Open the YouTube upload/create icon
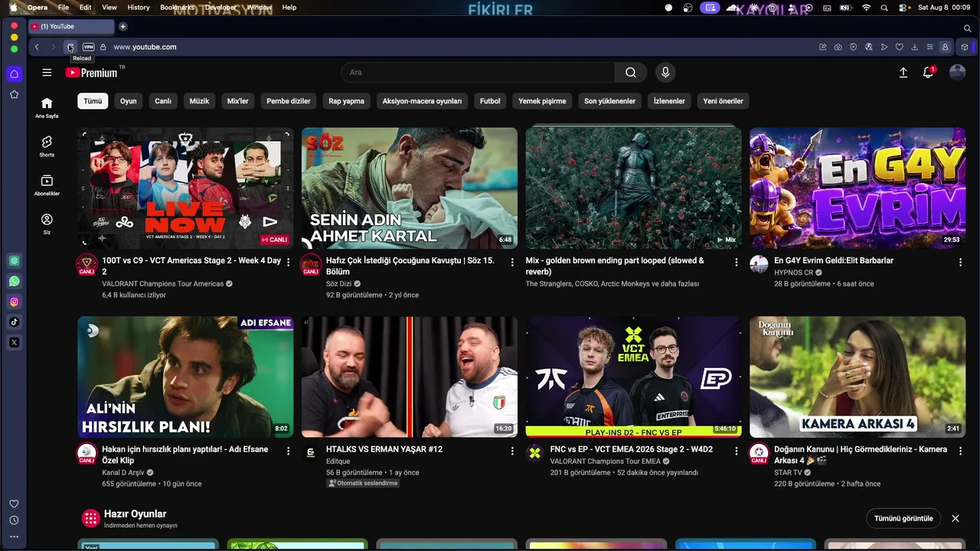Viewport: 980px width, 551px height. (903, 72)
